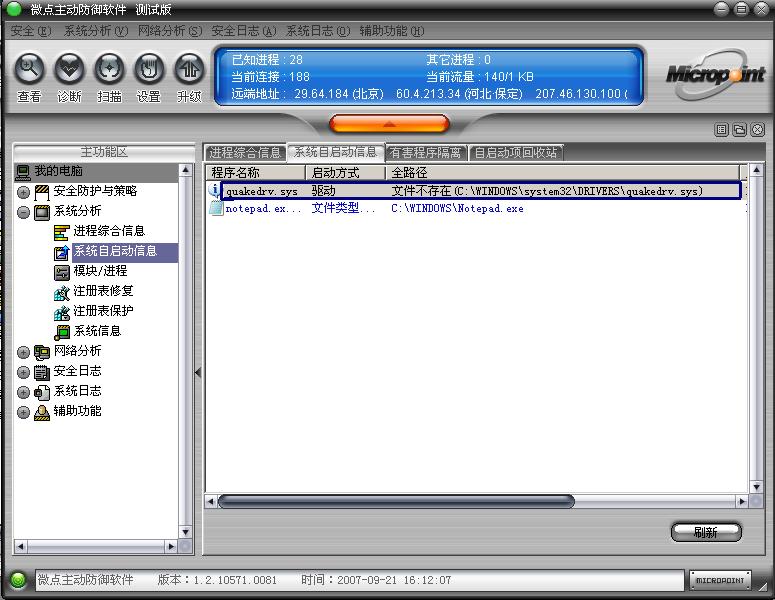Collapse the 系统分析 node
The width and height of the screenshot is (775, 600).
[x=23, y=213]
